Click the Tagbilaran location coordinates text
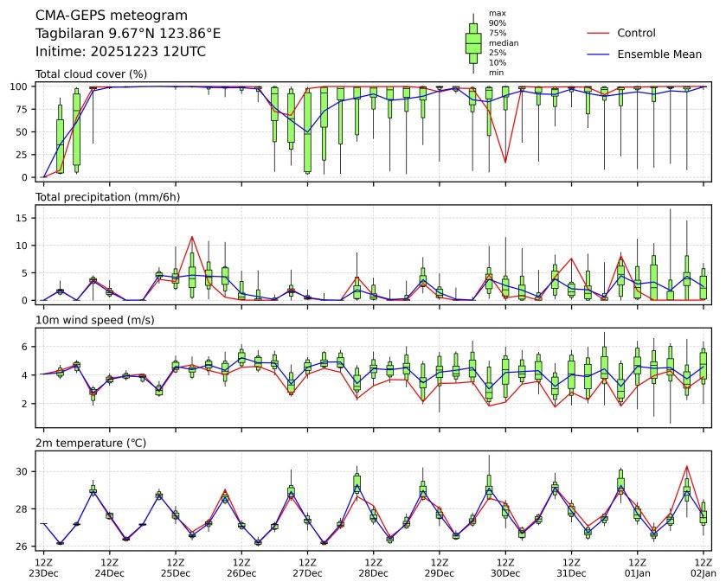This screenshot has width=726, height=588. coord(128,33)
